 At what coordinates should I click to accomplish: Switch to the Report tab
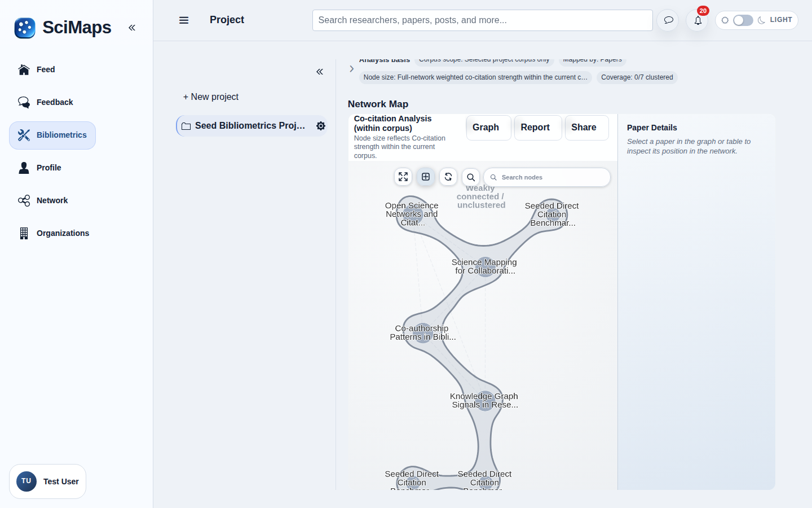pos(538,128)
